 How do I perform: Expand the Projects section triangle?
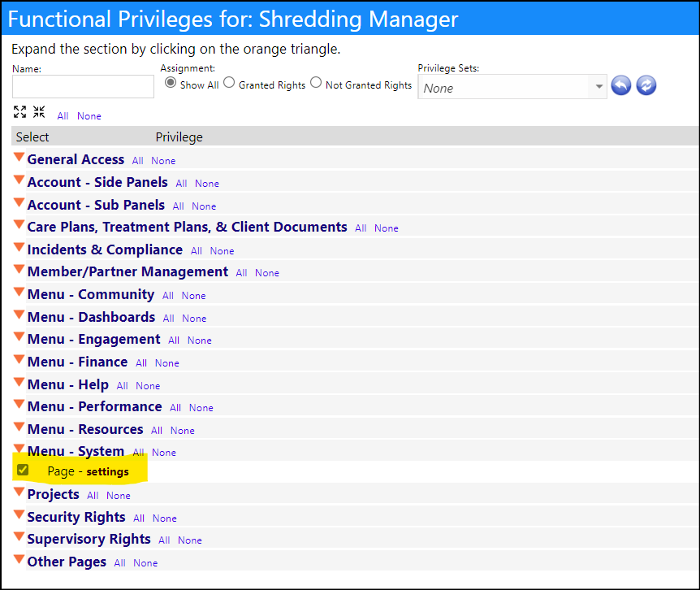point(19,492)
